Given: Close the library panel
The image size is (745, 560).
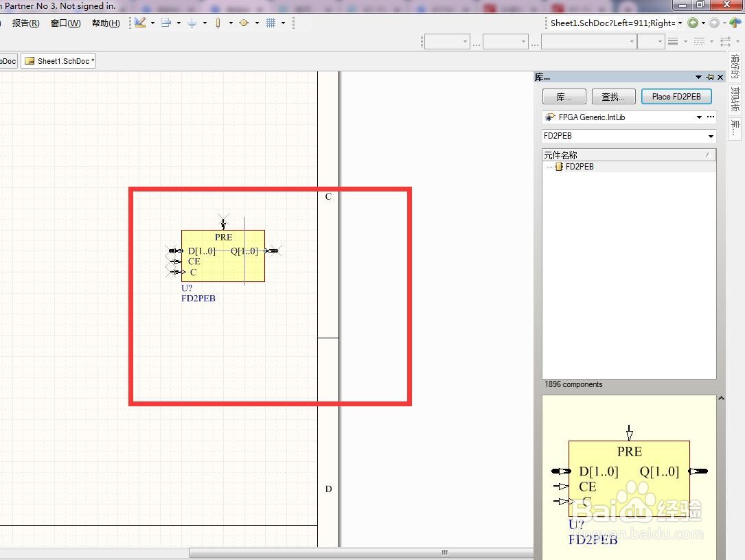Looking at the screenshot, I should [720, 77].
